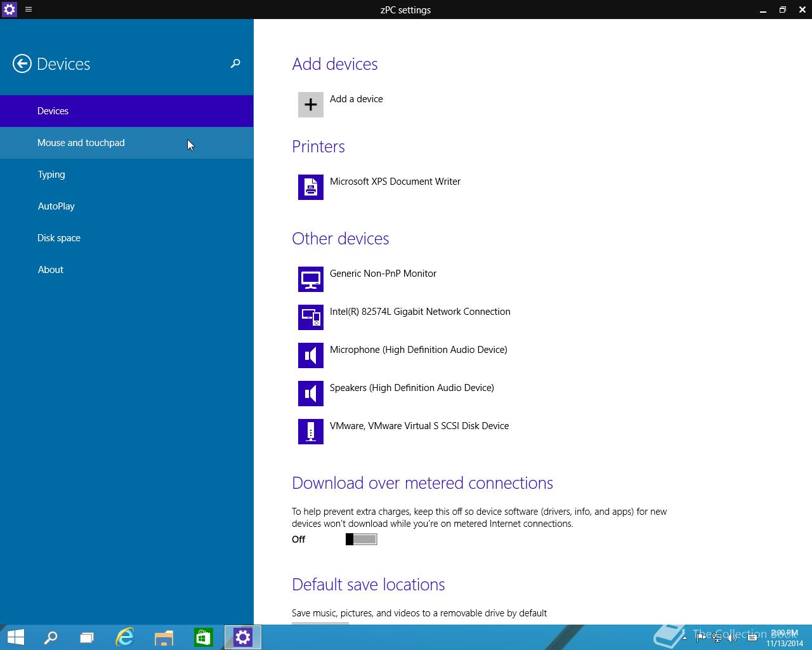Open About page in sidebar

[127, 270]
